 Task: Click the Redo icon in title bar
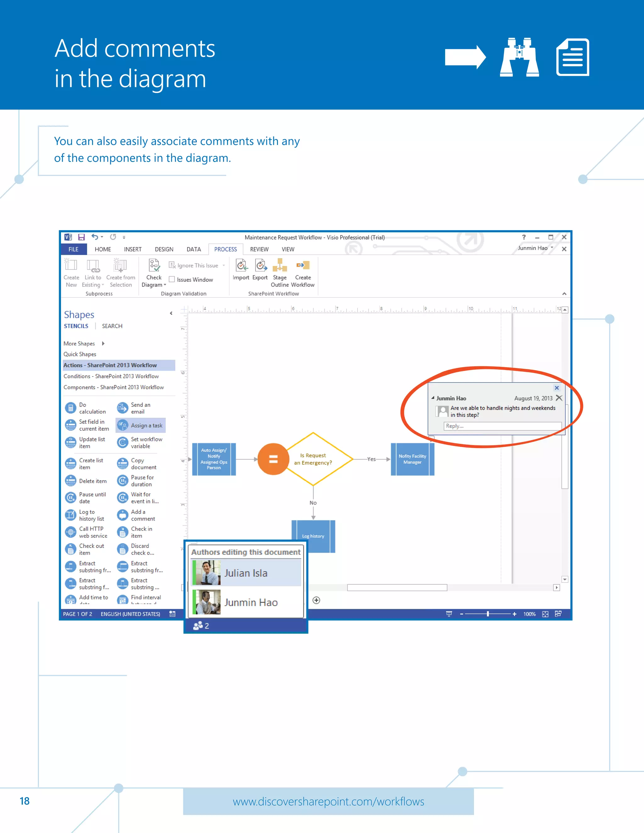pyautogui.click(x=113, y=237)
